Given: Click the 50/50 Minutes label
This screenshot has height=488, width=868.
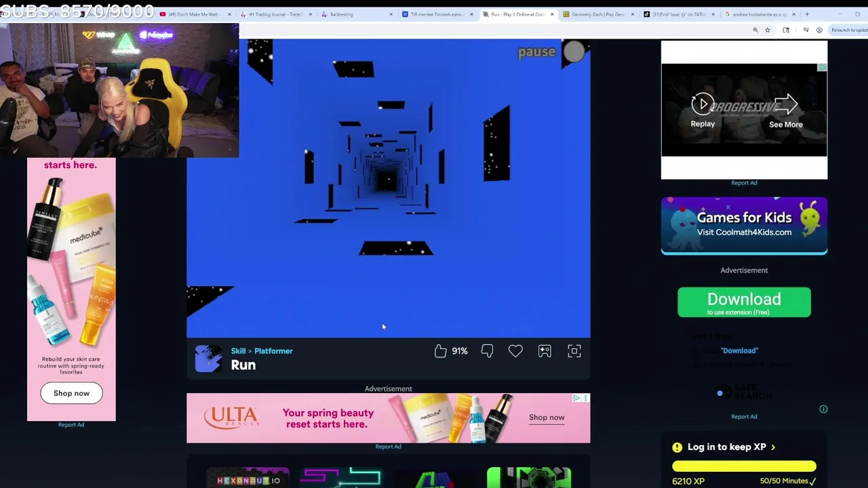Looking at the screenshot, I should click(x=784, y=481).
